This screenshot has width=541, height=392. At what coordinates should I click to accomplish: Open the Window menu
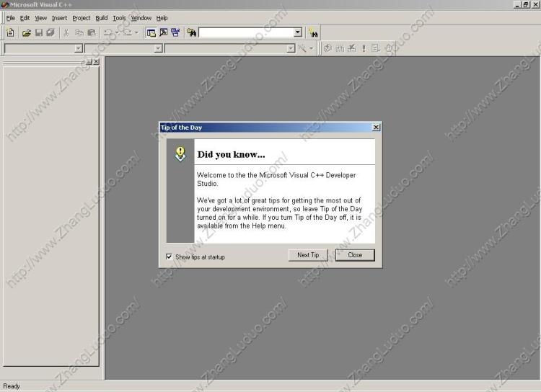click(x=141, y=18)
